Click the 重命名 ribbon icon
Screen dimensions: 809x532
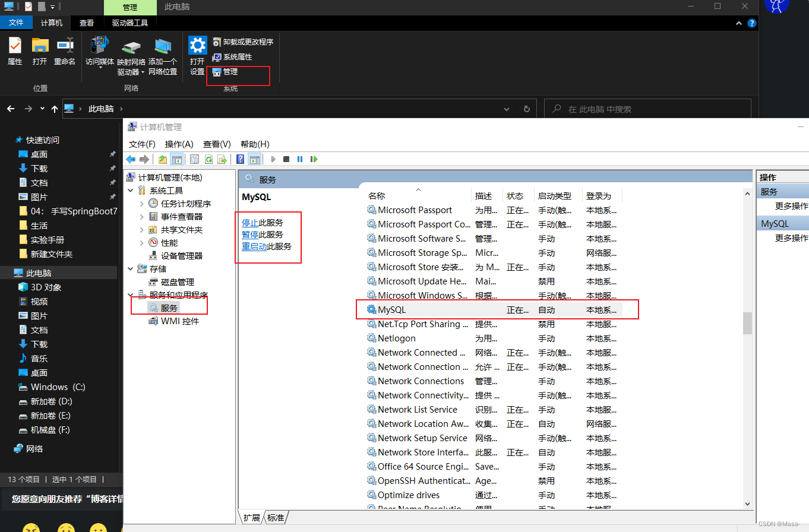click(x=65, y=51)
